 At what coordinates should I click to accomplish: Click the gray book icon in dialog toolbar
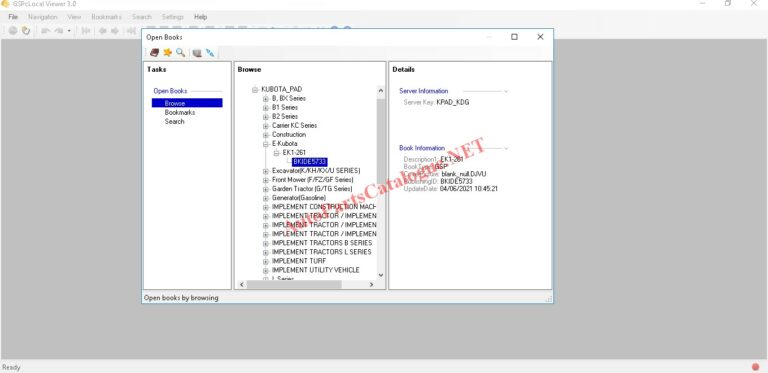coord(197,52)
